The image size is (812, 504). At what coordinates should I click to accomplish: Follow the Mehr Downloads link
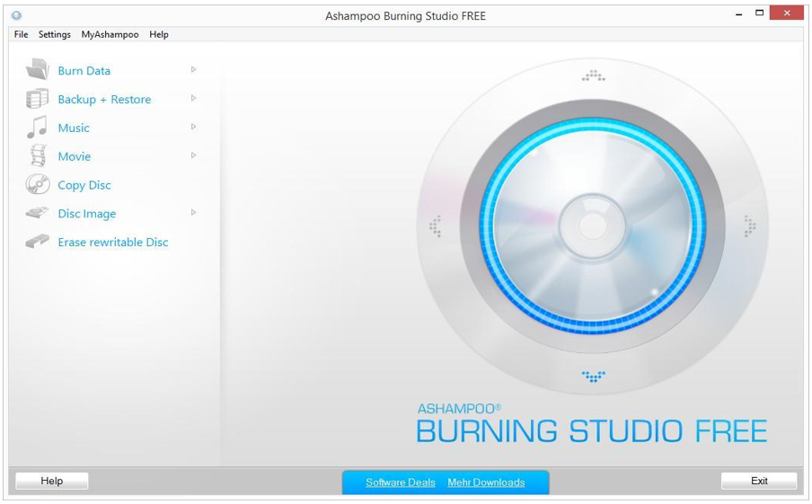(x=486, y=482)
